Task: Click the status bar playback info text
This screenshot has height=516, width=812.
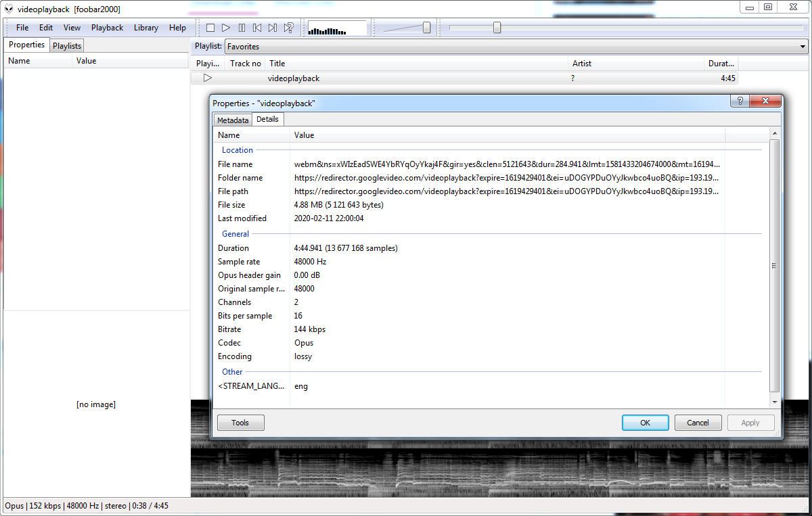Action: point(87,506)
